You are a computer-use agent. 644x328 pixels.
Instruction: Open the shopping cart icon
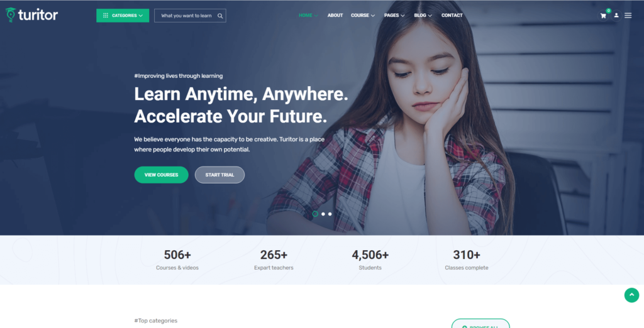pyautogui.click(x=603, y=16)
